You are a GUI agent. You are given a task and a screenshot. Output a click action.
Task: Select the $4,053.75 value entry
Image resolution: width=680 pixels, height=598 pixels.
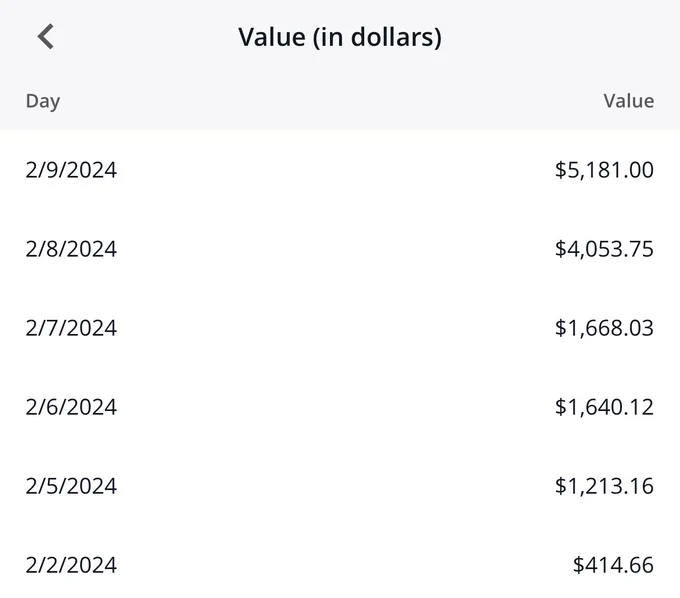(605, 249)
